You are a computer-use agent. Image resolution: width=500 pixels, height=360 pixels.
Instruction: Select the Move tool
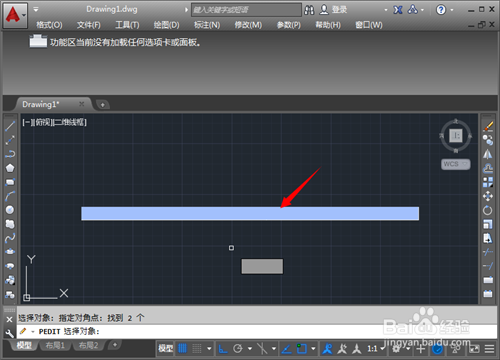tap(488, 196)
